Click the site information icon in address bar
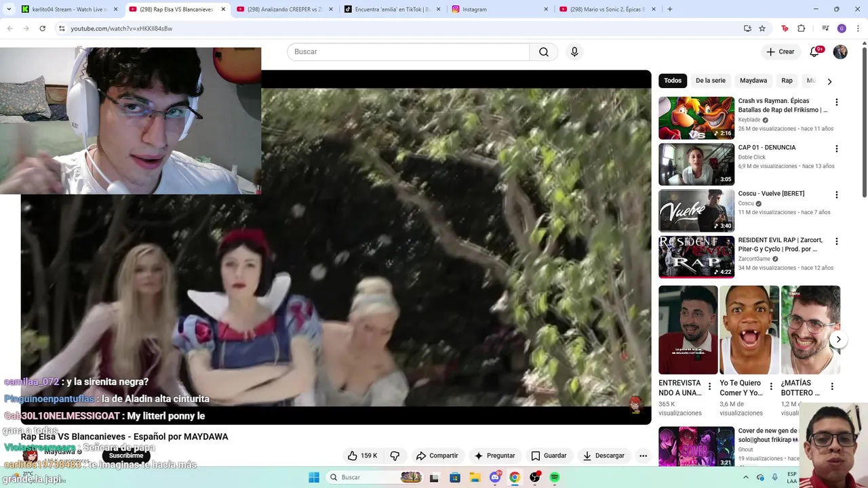This screenshot has width=868, height=488. point(62,28)
